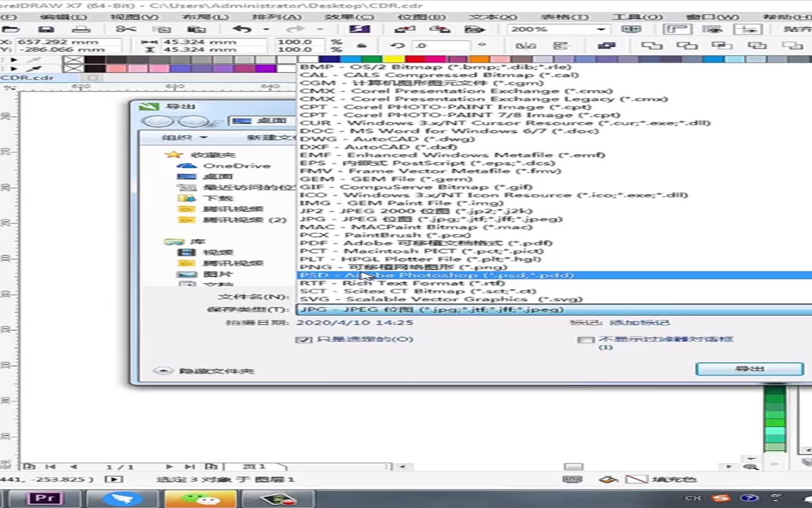This screenshot has width=812, height=508.
Task: Toggle the '不显示过滤器对话框' checkbox
Action: (x=586, y=340)
